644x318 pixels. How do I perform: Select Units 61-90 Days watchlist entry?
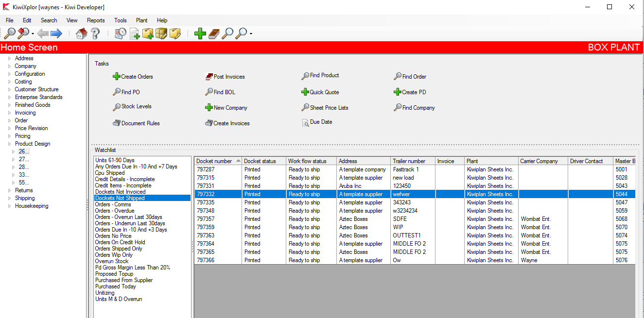pyautogui.click(x=115, y=160)
